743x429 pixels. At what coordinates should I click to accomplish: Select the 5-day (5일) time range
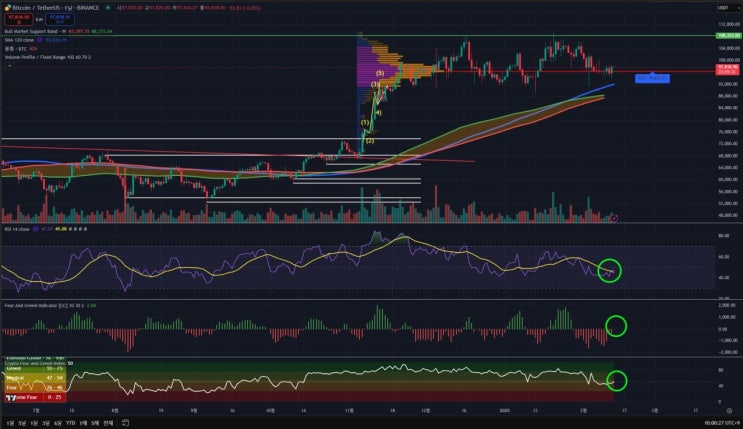coord(22,423)
